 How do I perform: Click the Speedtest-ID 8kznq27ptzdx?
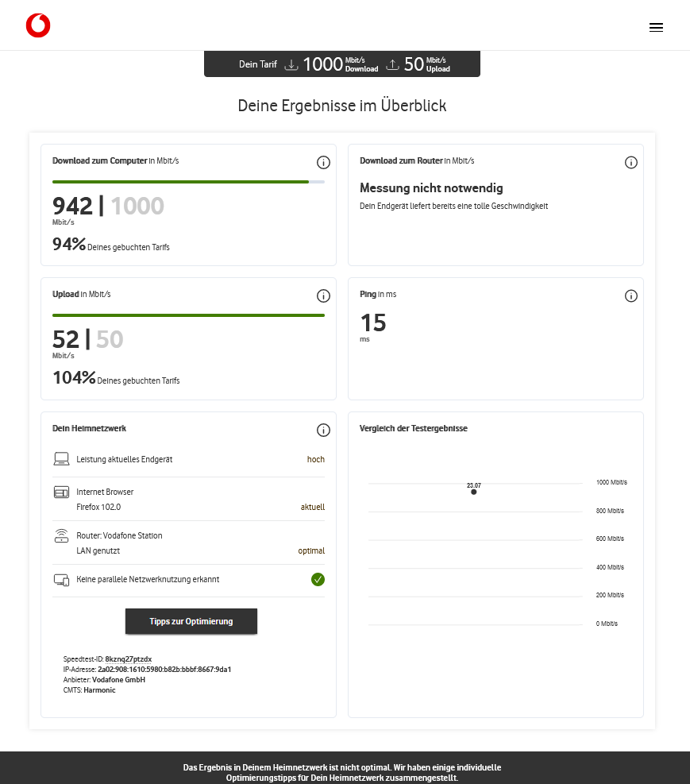[x=128, y=659]
